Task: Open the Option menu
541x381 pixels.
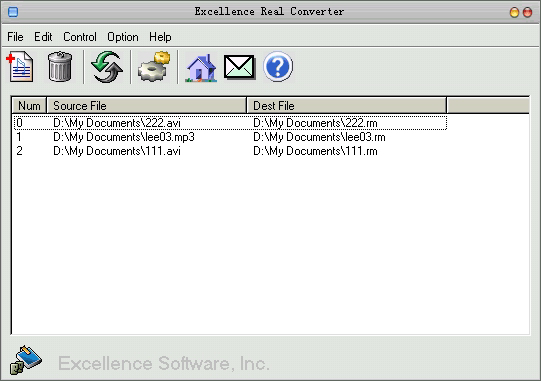Action: click(x=123, y=37)
